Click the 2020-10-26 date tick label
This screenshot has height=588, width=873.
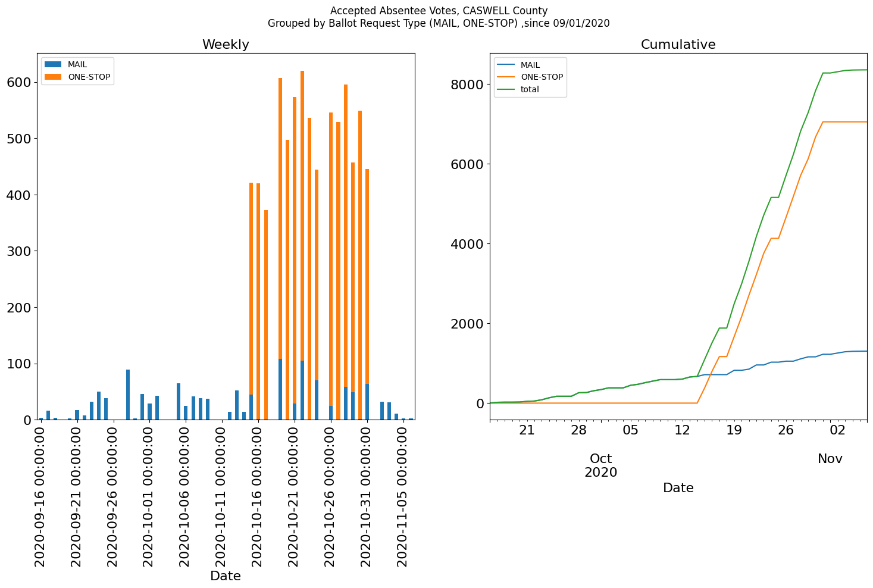coord(330,495)
